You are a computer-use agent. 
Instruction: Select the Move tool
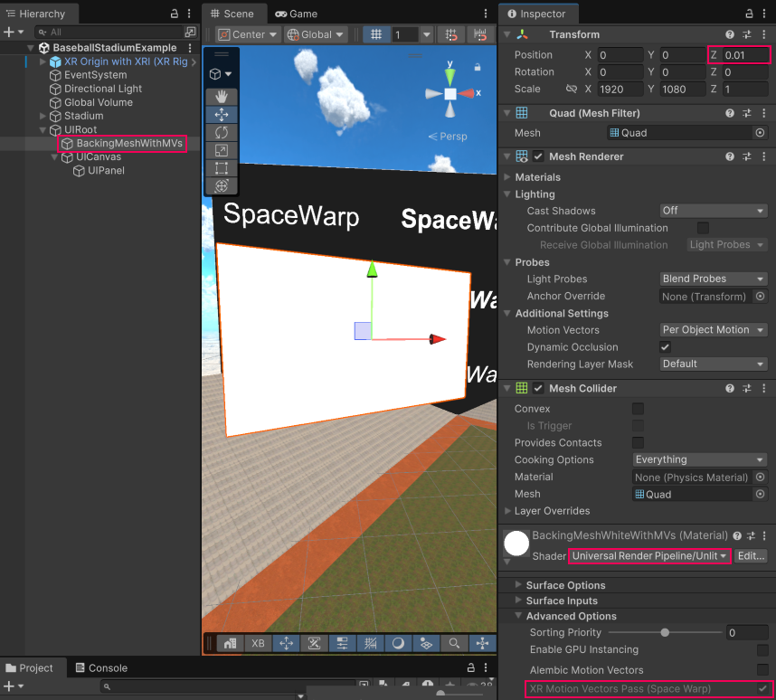tap(222, 114)
